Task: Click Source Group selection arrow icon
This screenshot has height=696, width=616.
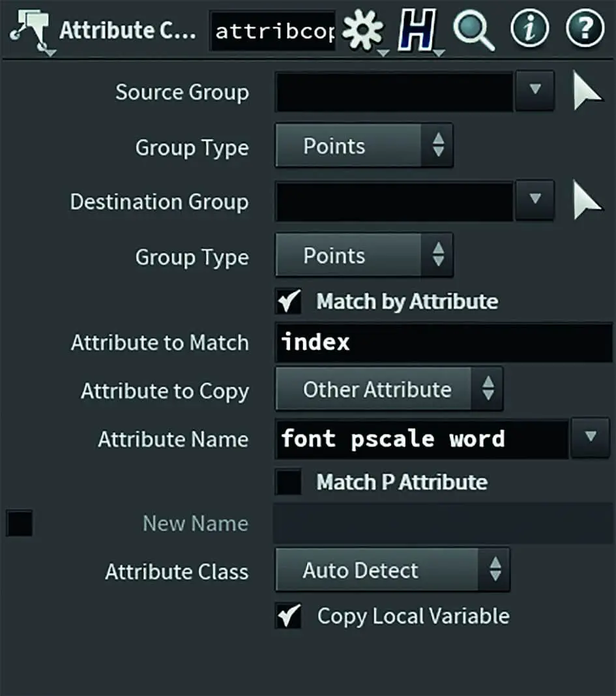Action: coord(587,91)
